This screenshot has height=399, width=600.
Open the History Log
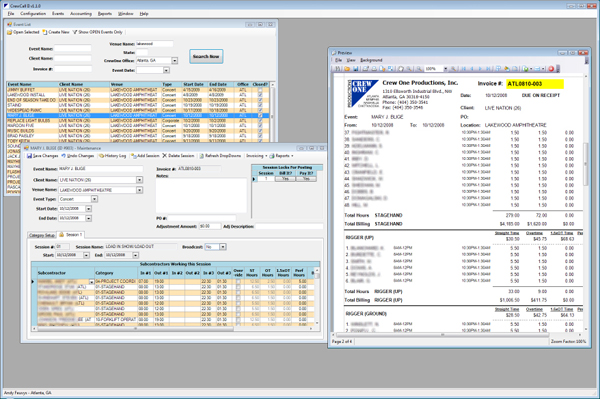point(112,156)
